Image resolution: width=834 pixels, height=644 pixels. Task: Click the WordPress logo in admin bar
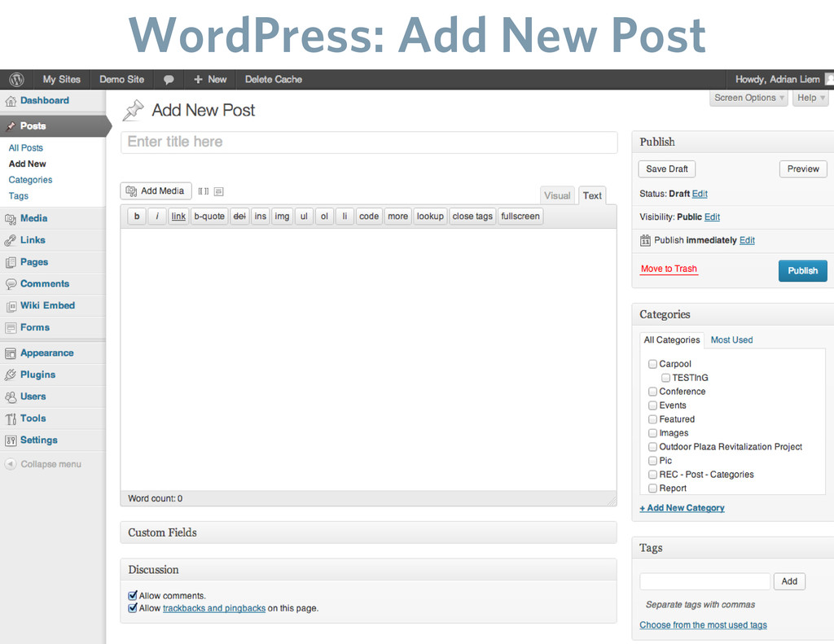click(16, 79)
